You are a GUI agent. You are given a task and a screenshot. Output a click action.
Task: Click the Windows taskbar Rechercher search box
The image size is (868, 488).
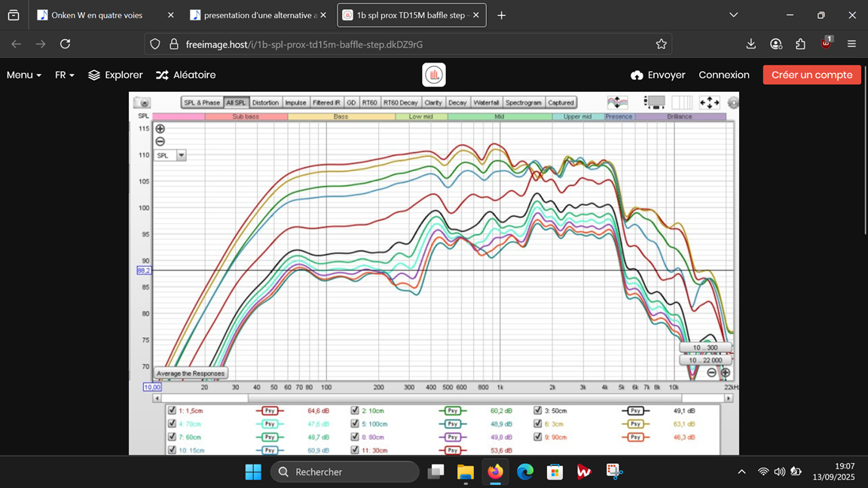[x=345, y=472]
